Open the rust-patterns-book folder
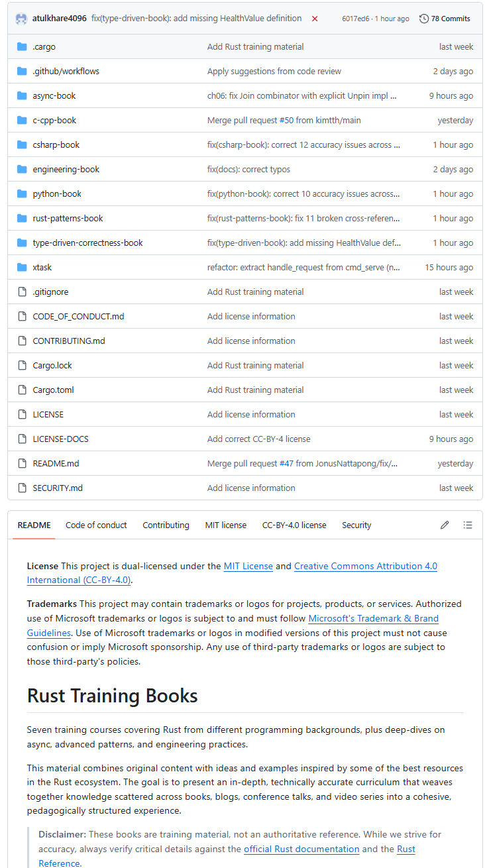This screenshot has height=868, width=485. tap(68, 219)
